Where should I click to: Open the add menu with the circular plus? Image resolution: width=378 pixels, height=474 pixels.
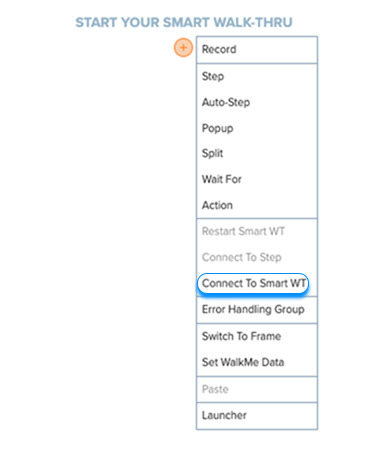pyautogui.click(x=183, y=48)
